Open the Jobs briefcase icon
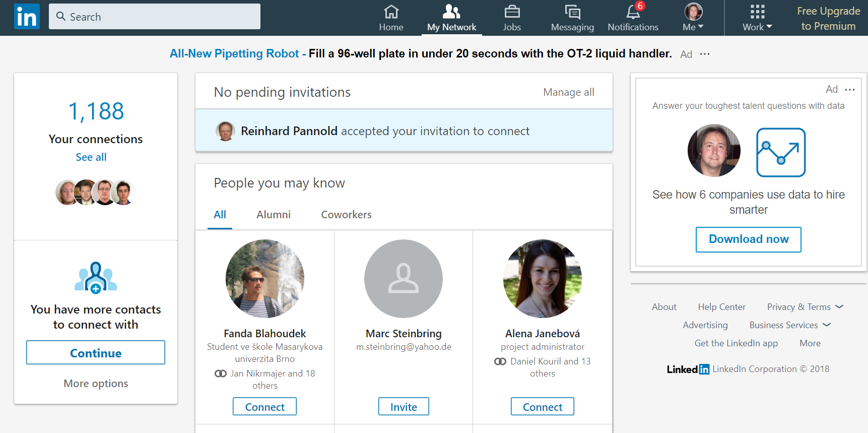 click(x=512, y=12)
